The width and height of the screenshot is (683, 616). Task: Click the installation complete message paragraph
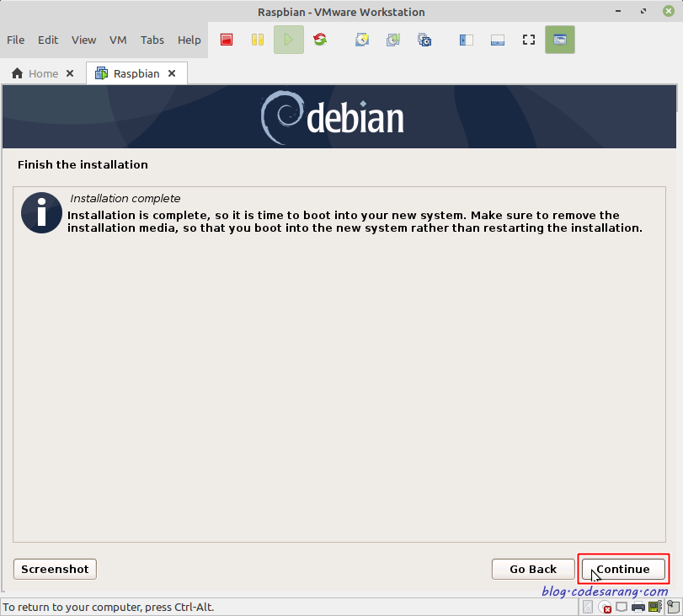(355, 222)
